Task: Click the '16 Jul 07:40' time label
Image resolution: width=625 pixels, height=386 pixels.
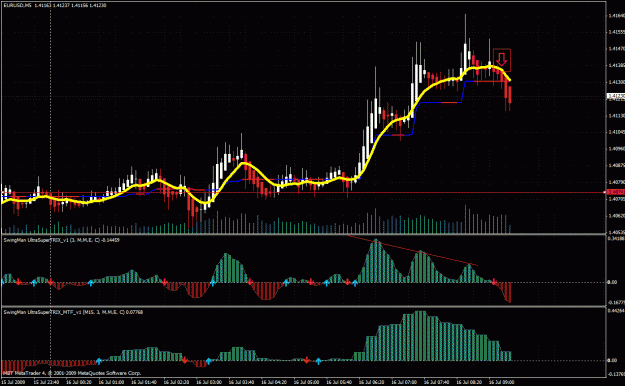Action: (x=436, y=382)
